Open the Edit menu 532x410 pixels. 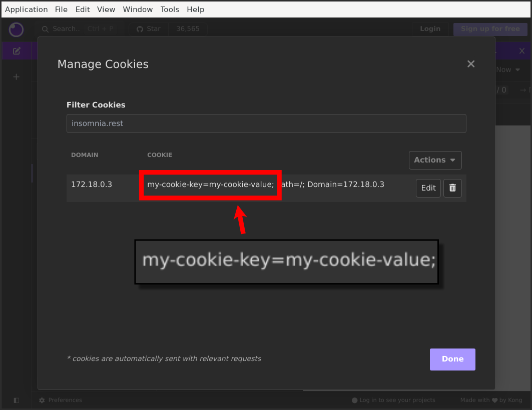(x=83, y=9)
